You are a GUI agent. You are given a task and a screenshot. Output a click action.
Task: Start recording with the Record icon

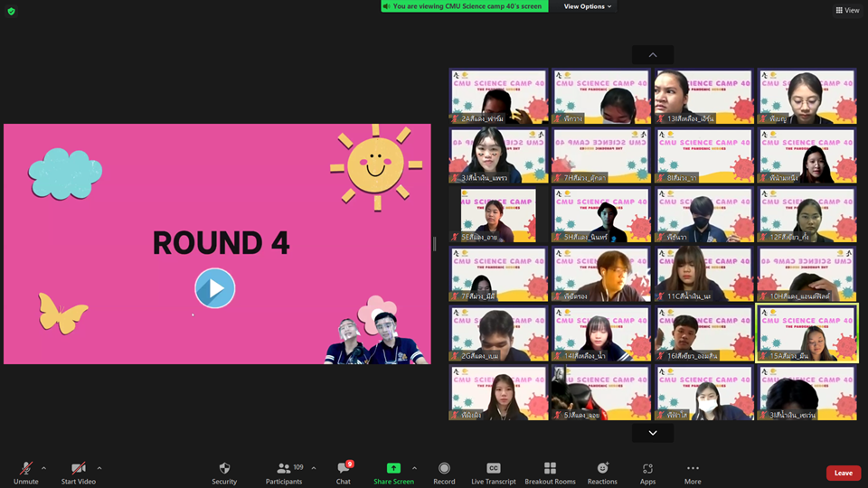point(444,468)
